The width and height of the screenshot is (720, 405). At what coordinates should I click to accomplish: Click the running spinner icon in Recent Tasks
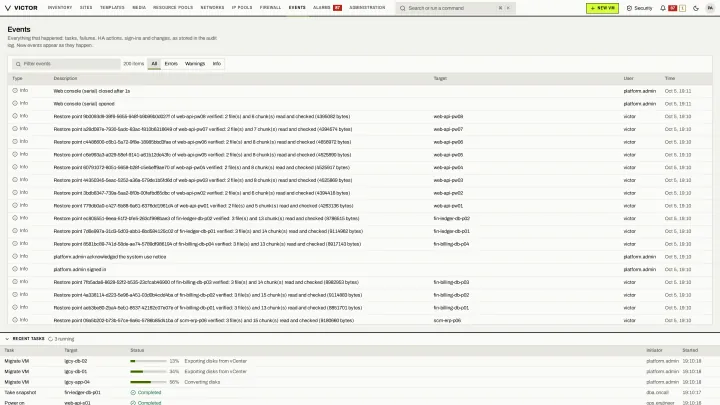click(51, 339)
